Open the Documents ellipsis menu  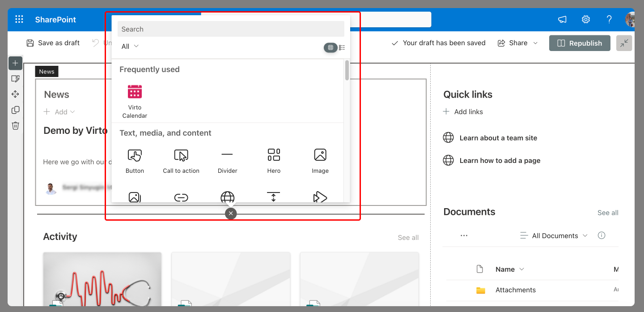tap(464, 235)
